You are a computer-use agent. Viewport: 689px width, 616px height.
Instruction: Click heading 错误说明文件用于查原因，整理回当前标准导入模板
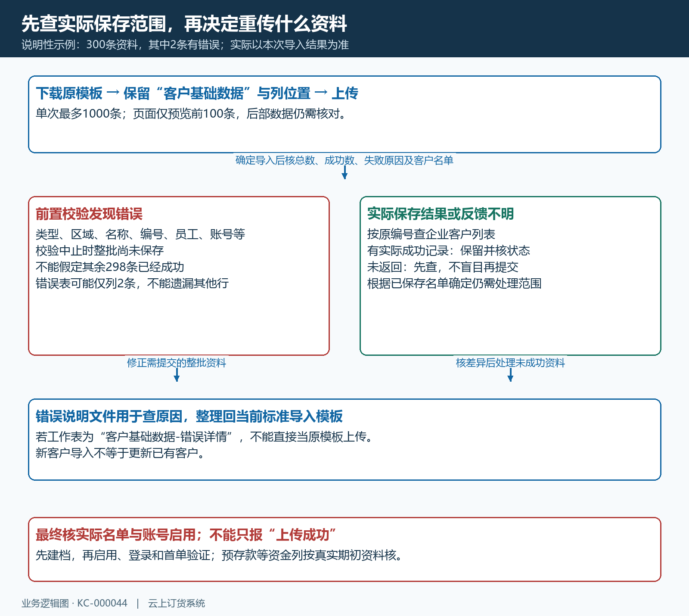point(189,416)
